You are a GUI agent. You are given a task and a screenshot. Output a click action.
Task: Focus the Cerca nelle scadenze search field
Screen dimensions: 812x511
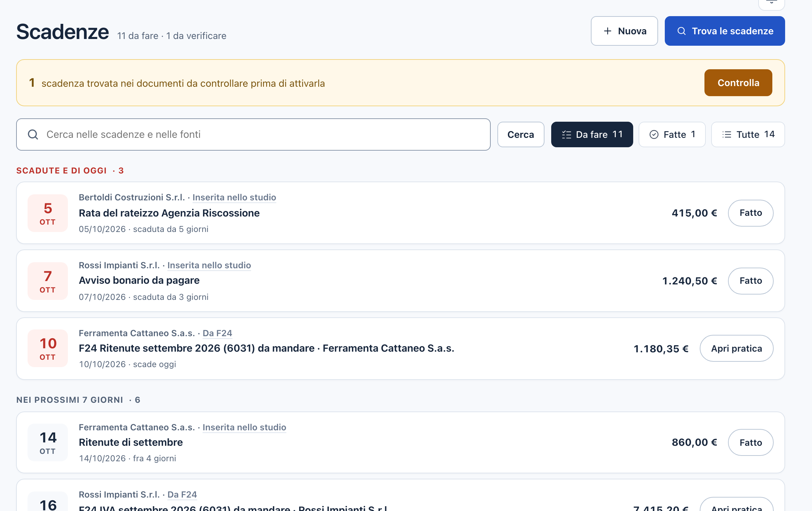pos(253,134)
